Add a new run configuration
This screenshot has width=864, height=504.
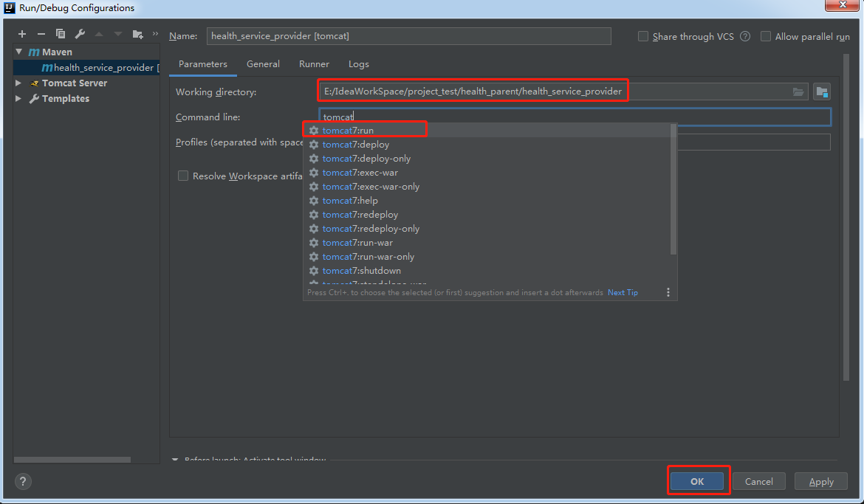click(x=21, y=33)
